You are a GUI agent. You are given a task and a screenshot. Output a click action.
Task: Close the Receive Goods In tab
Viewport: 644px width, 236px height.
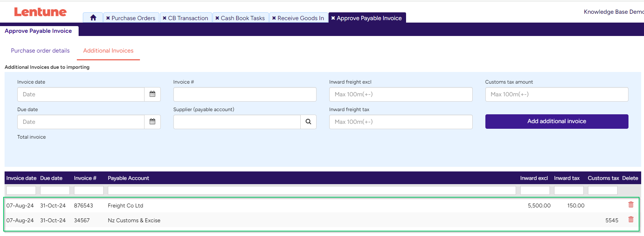pyautogui.click(x=274, y=18)
